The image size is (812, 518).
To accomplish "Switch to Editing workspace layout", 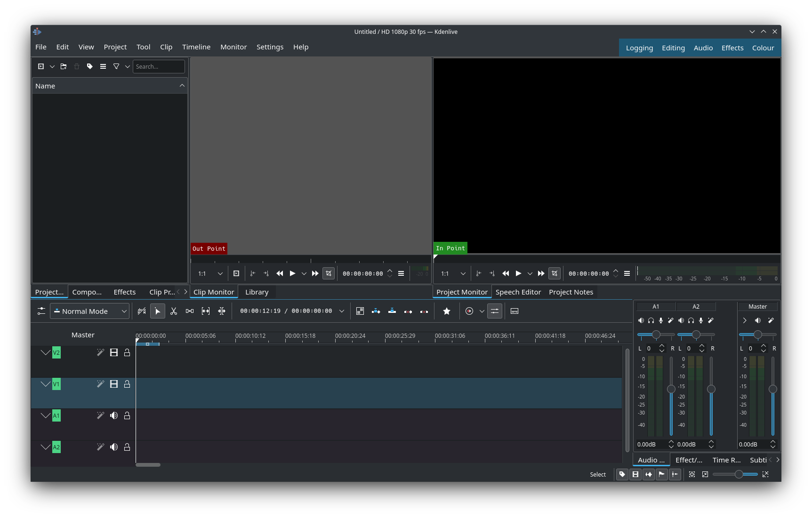I will click(673, 48).
